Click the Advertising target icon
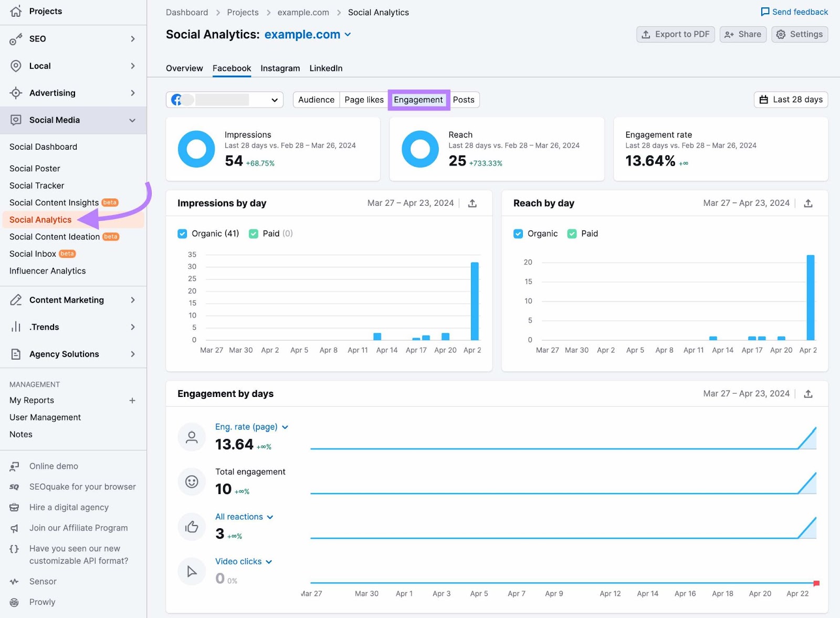Screen dimensions: 840x618 point(16,93)
